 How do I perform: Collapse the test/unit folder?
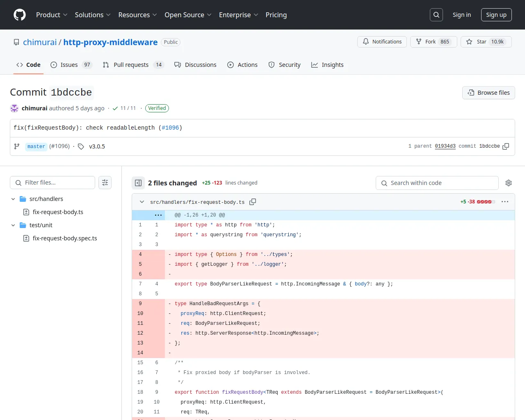pos(13,225)
